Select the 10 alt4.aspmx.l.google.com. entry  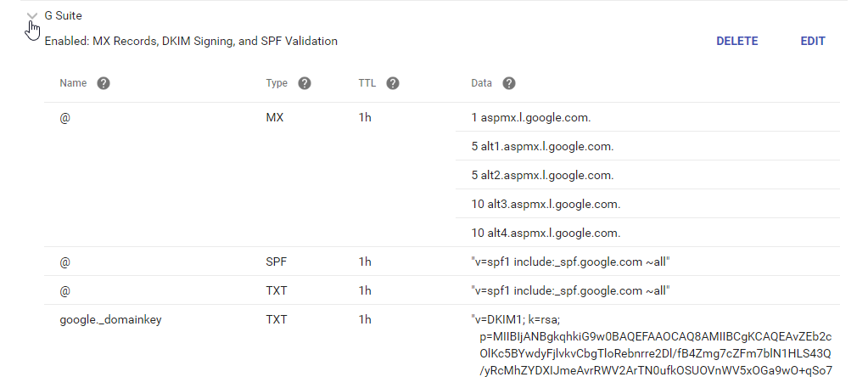tap(546, 233)
